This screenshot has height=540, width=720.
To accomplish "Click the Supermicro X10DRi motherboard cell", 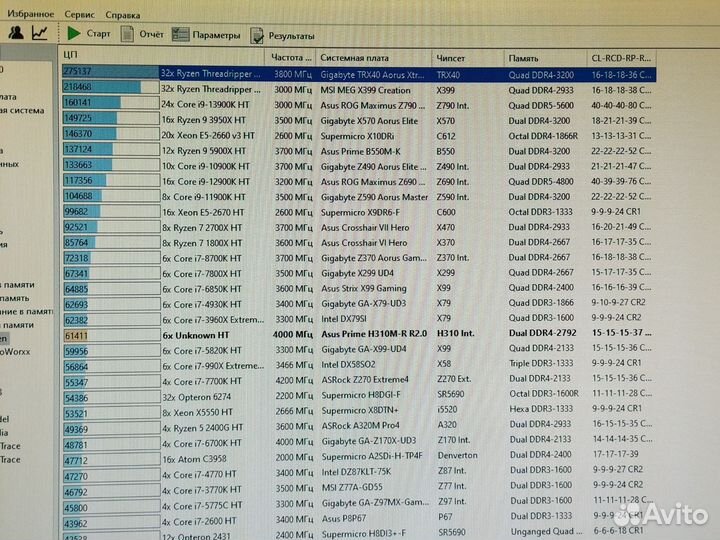I will click(357, 136).
